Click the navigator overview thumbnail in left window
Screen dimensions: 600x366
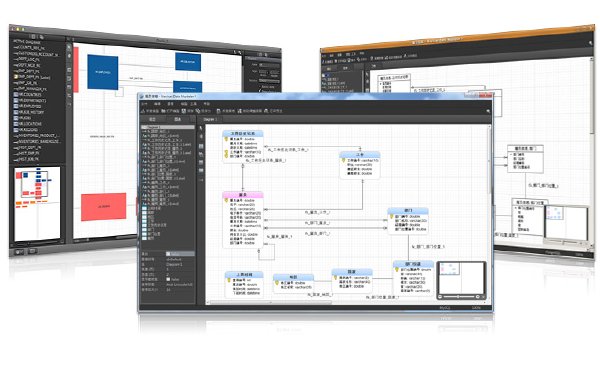(x=37, y=204)
